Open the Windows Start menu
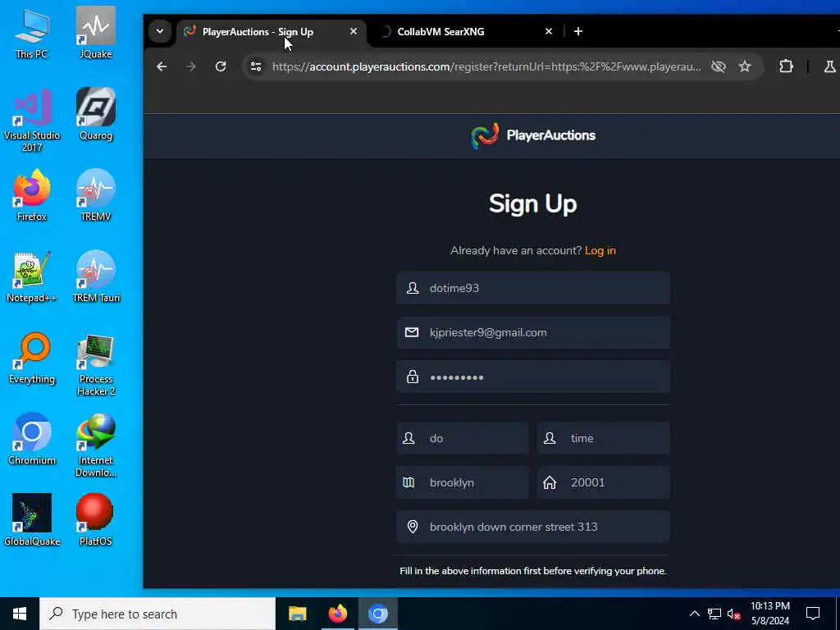This screenshot has height=630, width=840. [x=20, y=614]
